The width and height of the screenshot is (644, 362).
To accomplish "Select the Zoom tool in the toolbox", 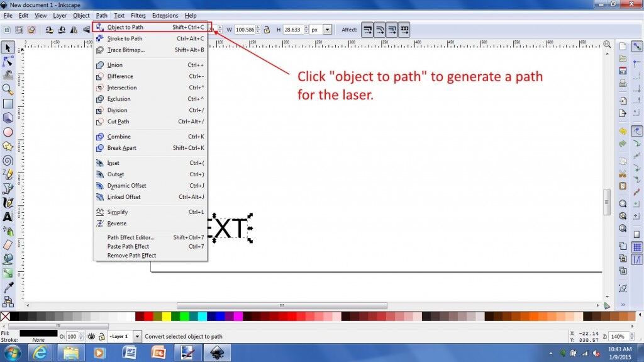I will point(8,89).
